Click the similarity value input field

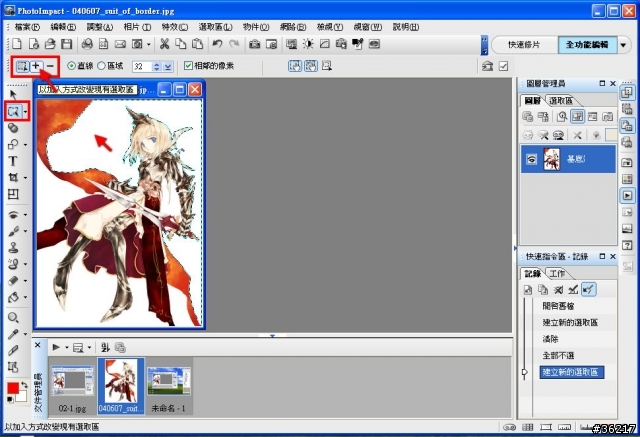[x=142, y=67]
